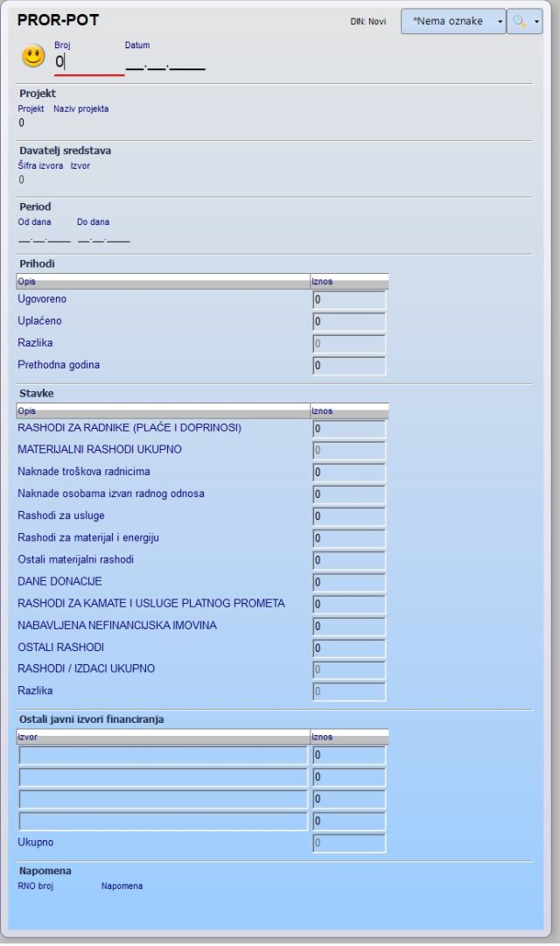
Task: Select the Do dana date field
Action: tap(103, 237)
